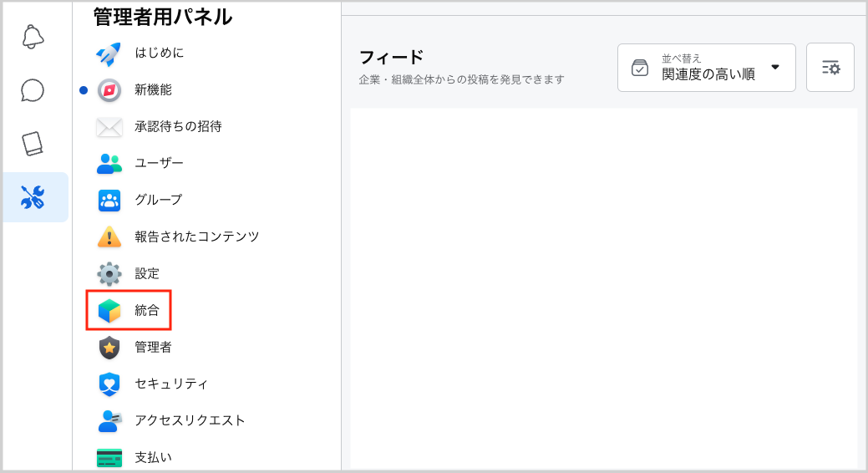Open the knowledge library book icon
The image size is (868, 473).
coord(33,144)
